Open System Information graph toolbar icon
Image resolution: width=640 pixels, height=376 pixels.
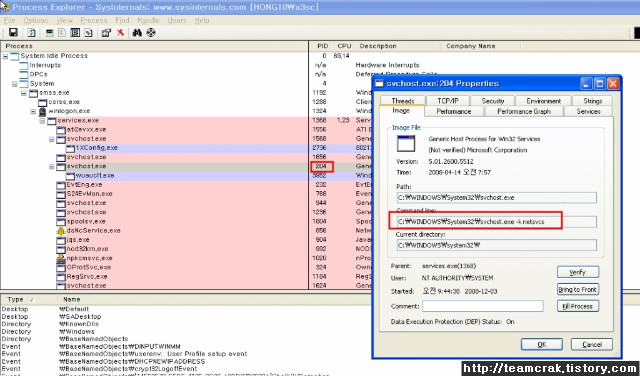(49, 33)
